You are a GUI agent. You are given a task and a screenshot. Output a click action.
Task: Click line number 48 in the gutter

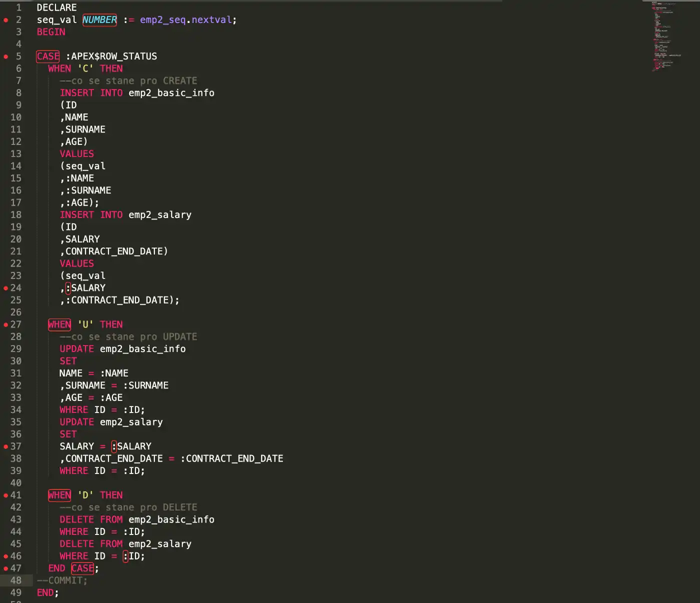(x=16, y=580)
